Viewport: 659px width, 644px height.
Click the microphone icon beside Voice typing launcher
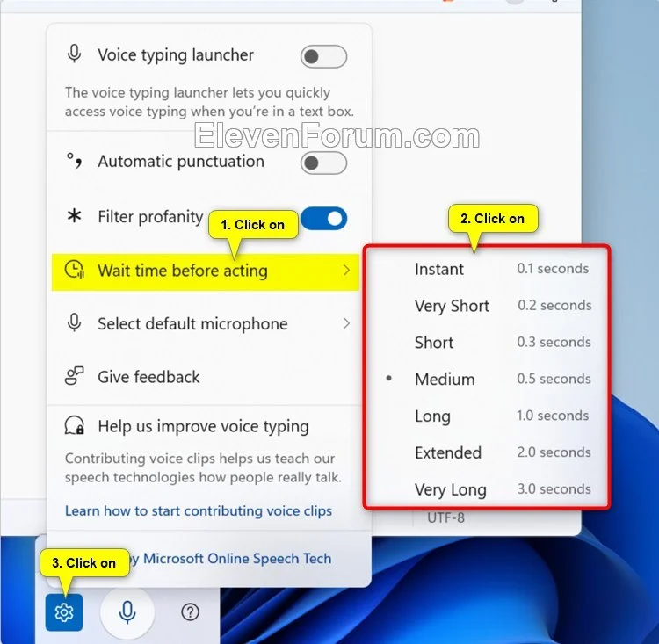(75, 54)
